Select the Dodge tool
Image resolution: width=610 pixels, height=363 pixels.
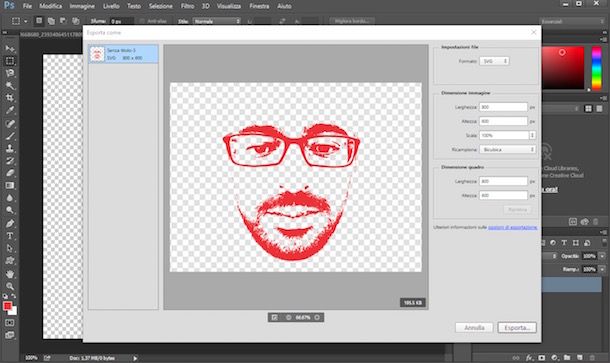[10, 210]
